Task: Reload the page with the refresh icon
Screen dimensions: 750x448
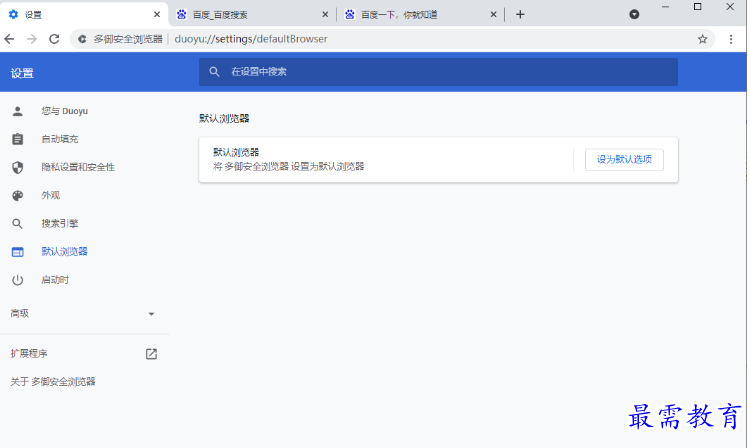Action: click(54, 39)
